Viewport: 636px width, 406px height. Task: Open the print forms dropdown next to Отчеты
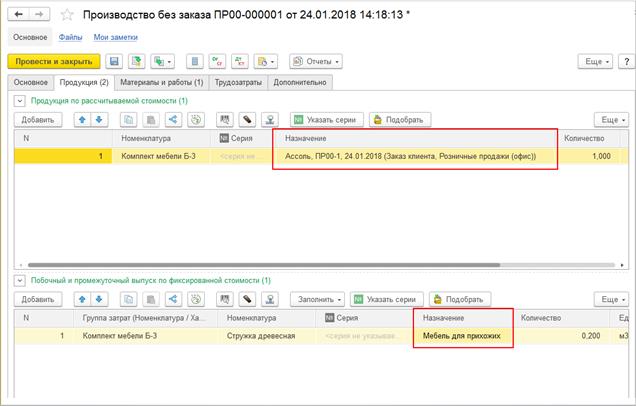[x=266, y=62]
